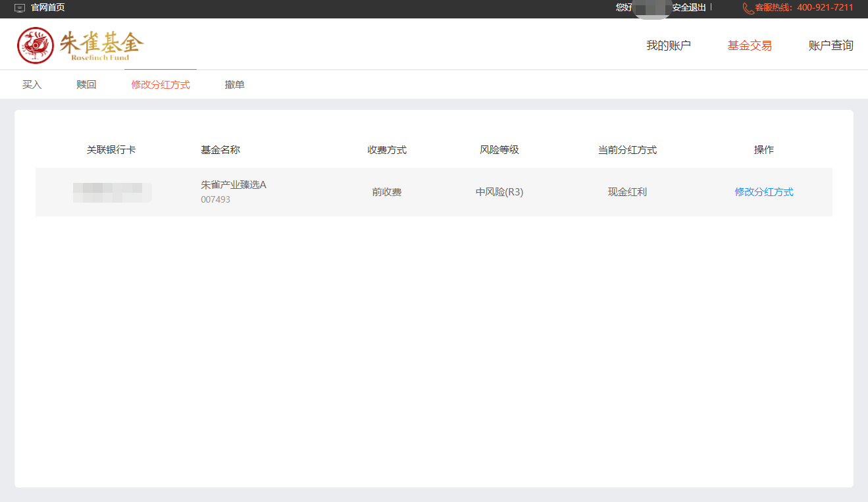Click the 前收费 cell

tap(387, 192)
